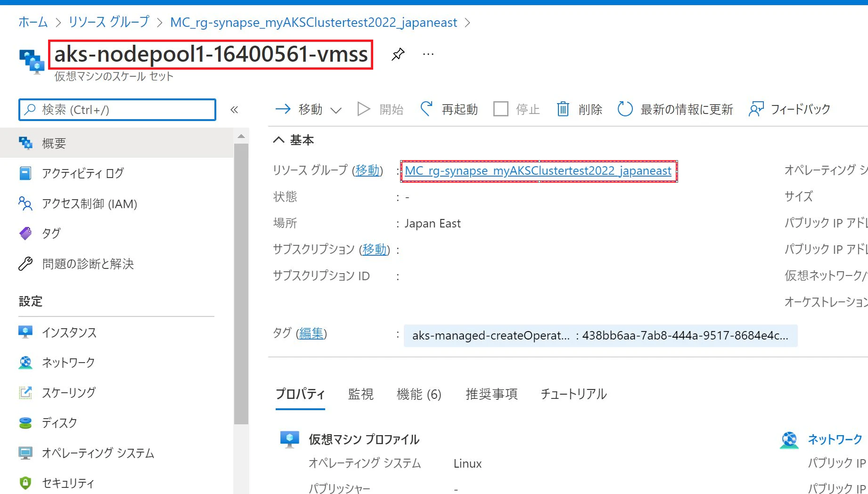Screen dimensions: 868x494
Task: Refresh with 最新の情報に更新
Action: click(x=675, y=109)
